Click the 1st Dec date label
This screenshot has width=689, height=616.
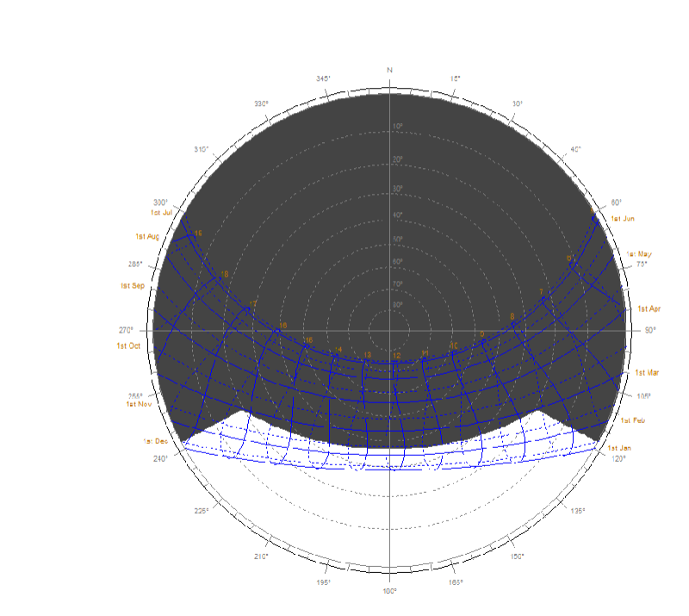pos(157,442)
